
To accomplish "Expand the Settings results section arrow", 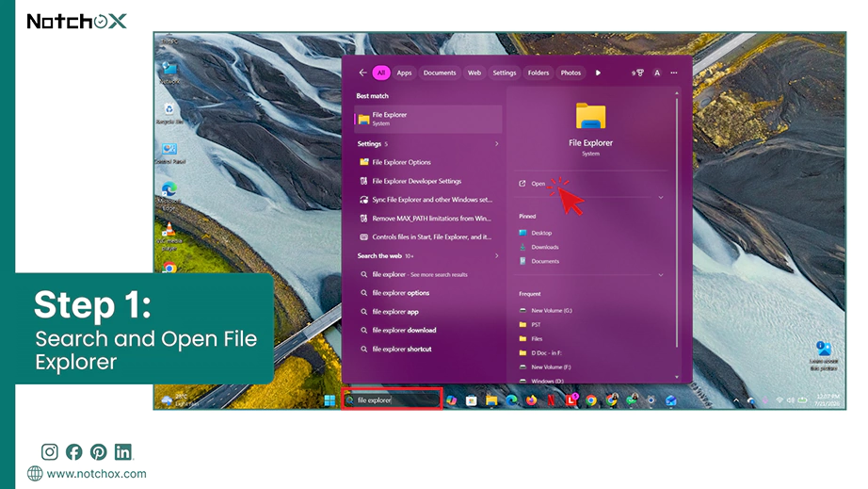I will click(496, 144).
